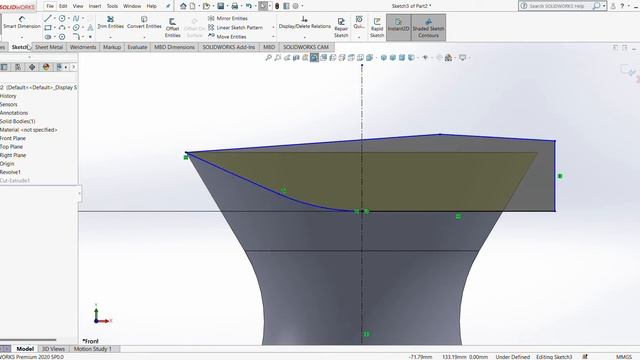Viewport: 640px width, 360px height.
Task: Click the Offset Entities tool
Action: (172, 28)
